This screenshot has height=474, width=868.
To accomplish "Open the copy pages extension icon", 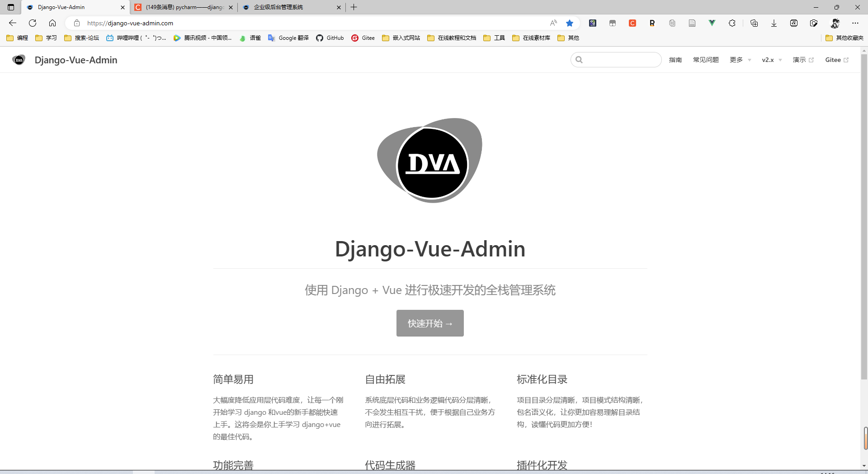I will [x=672, y=23].
